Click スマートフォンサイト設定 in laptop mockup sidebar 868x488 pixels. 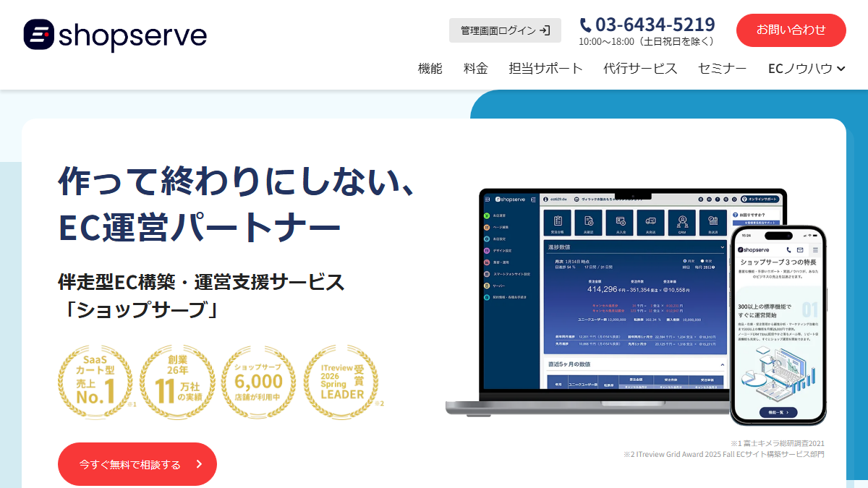tap(507, 274)
